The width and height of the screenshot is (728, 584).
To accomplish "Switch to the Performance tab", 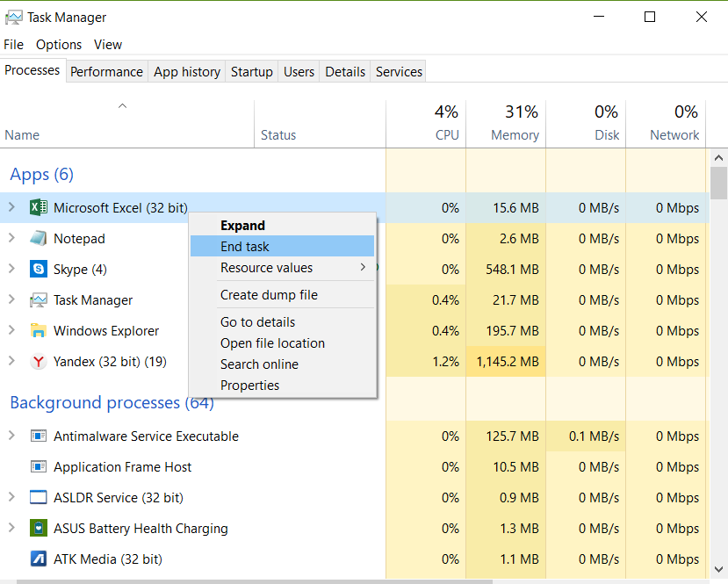I will point(107,71).
